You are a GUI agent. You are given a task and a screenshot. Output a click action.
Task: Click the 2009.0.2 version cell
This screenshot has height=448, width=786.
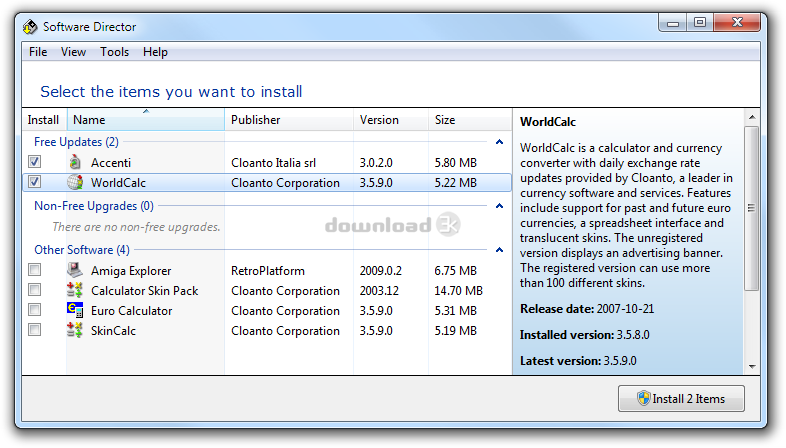point(380,271)
